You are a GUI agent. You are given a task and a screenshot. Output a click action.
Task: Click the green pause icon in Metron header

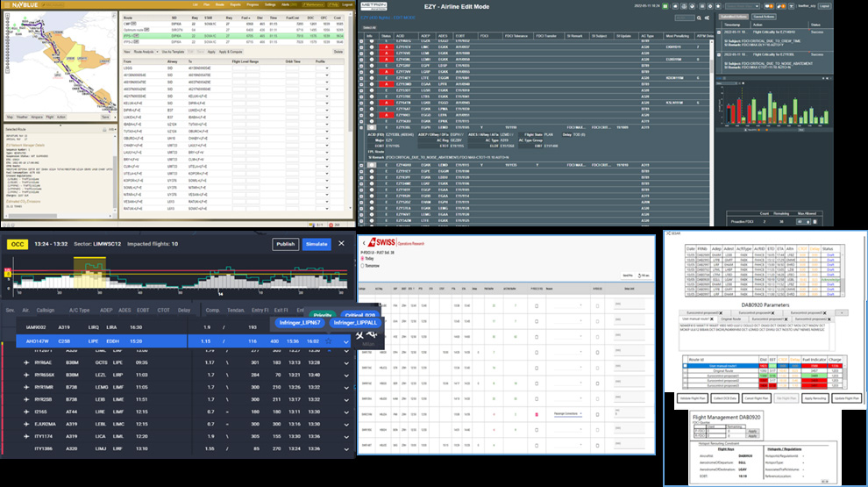[x=665, y=6]
